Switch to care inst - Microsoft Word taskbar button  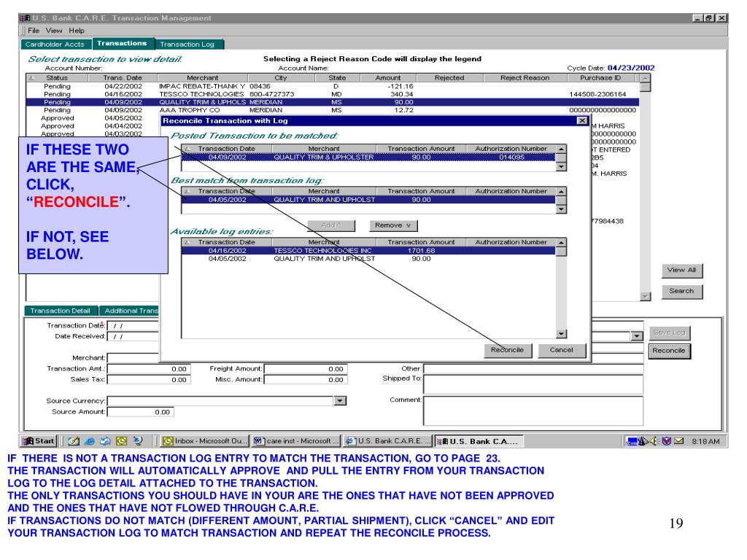coord(296,441)
